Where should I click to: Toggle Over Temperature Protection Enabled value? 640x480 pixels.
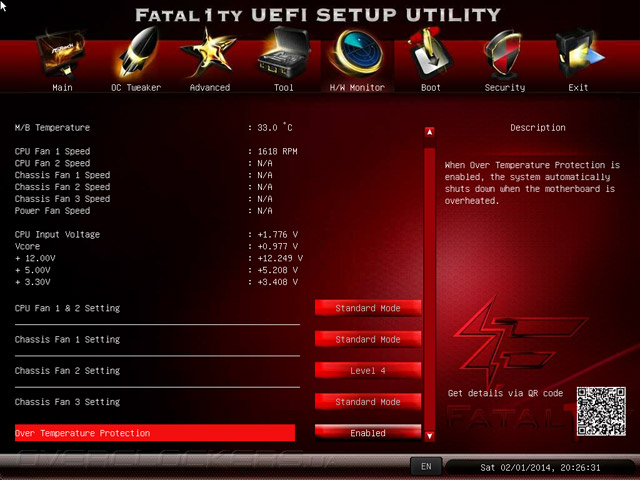coord(368,433)
